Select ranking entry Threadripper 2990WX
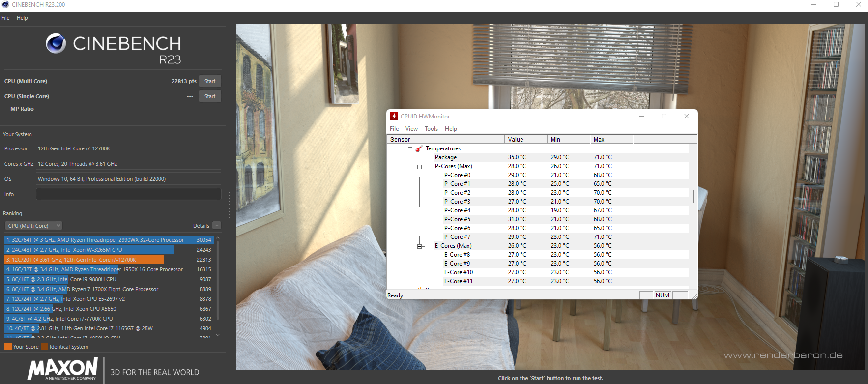The image size is (868, 384). coord(109,240)
